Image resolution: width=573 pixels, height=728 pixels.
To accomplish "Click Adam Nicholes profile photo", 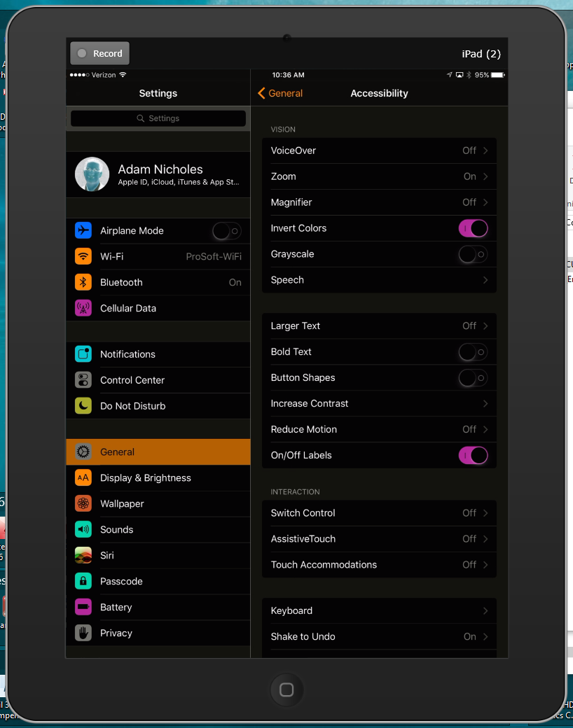I will click(x=92, y=174).
